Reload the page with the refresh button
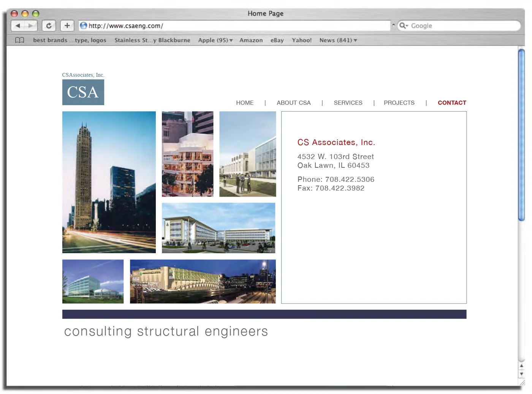Screen dimensions: 532x394 point(49,26)
